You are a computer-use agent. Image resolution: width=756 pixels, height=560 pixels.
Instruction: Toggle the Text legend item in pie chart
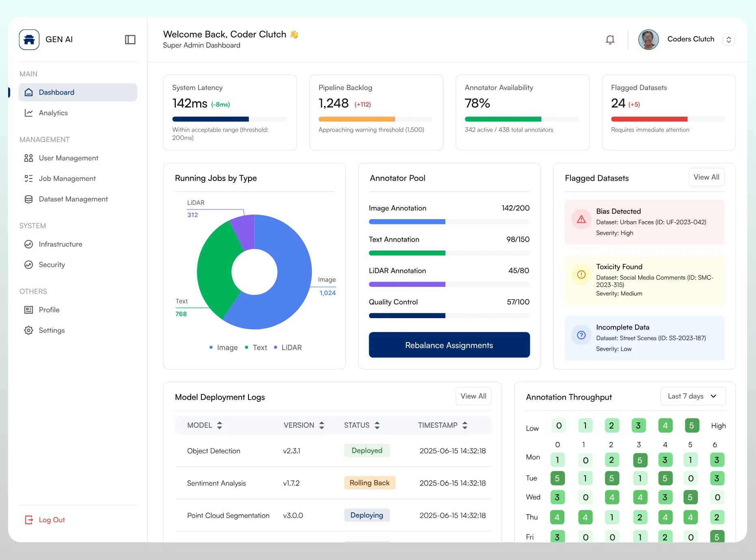pos(256,347)
